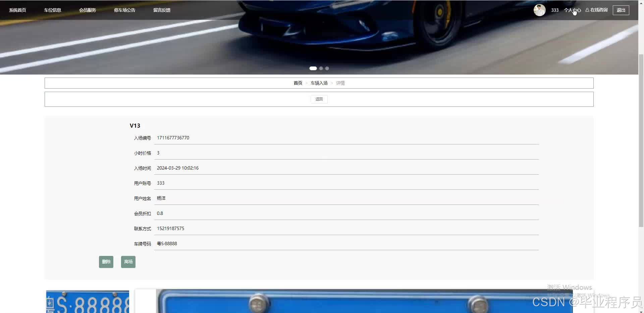Select the entry number 1711677736770
This screenshot has height=313, width=644.
(x=173, y=138)
